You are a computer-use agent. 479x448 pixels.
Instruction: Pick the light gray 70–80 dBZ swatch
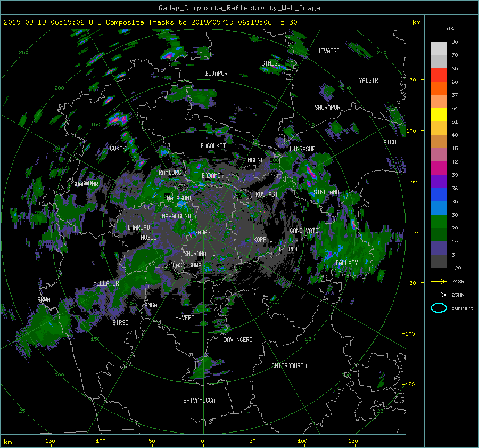pyautogui.click(x=439, y=48)
